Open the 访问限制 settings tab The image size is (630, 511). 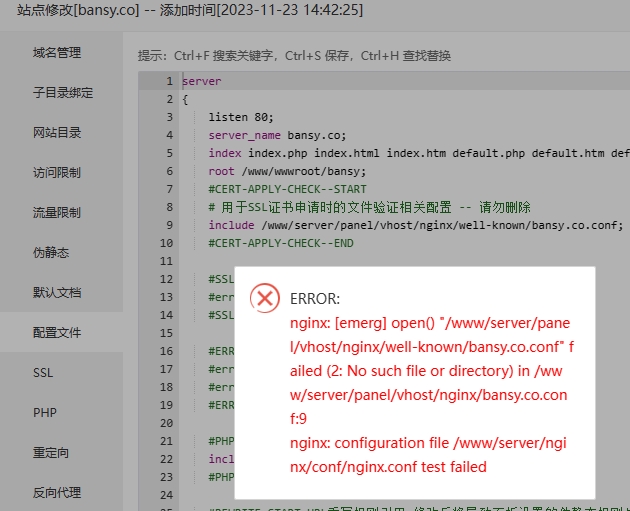pyautogui.click(x=57, y=173)
